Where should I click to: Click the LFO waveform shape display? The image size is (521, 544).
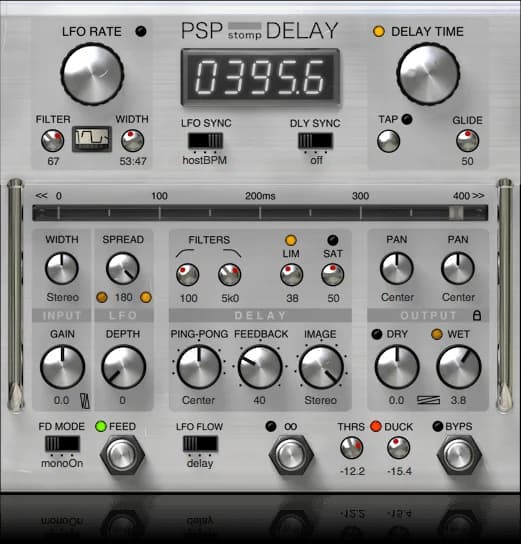click(x=92, y=139)
